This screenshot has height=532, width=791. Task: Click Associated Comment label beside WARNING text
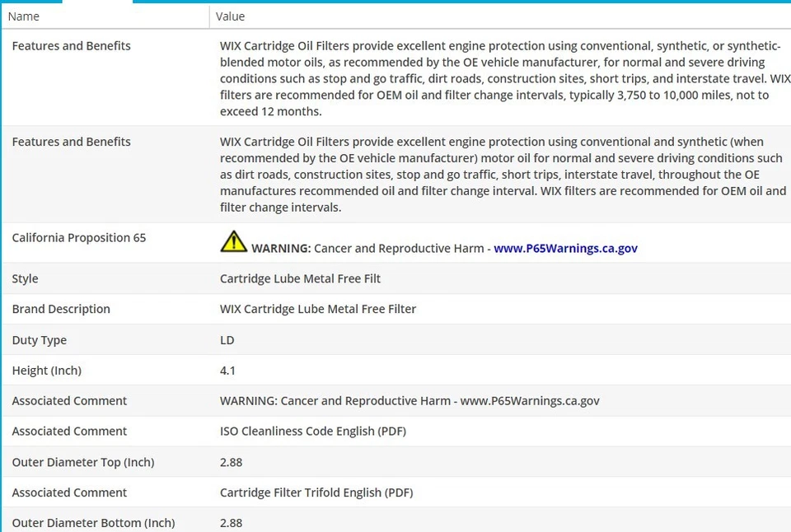[69, 401]
